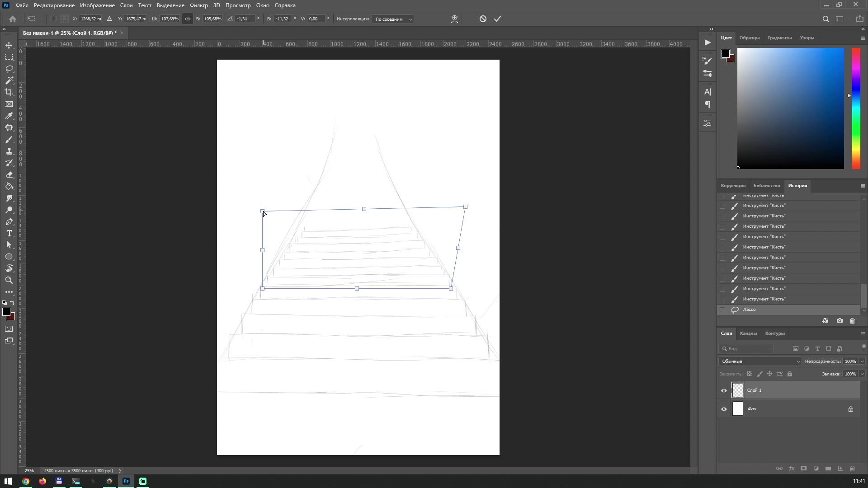Open the blend mode Обычные dropdown
Image resolution: width=868 pixels, height=488 pixels.
(759, 361)
